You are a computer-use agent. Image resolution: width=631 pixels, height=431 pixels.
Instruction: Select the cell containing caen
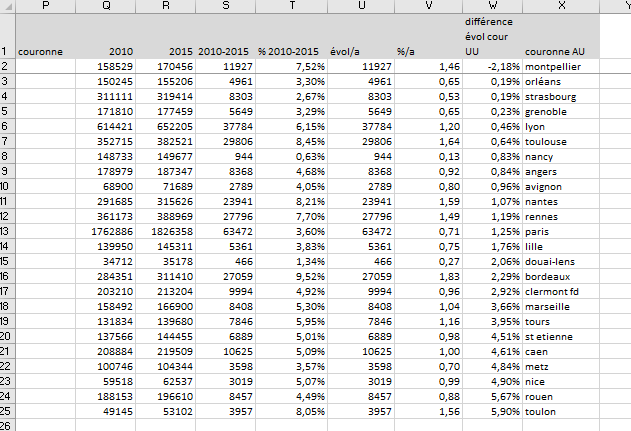tap(561, 351)
